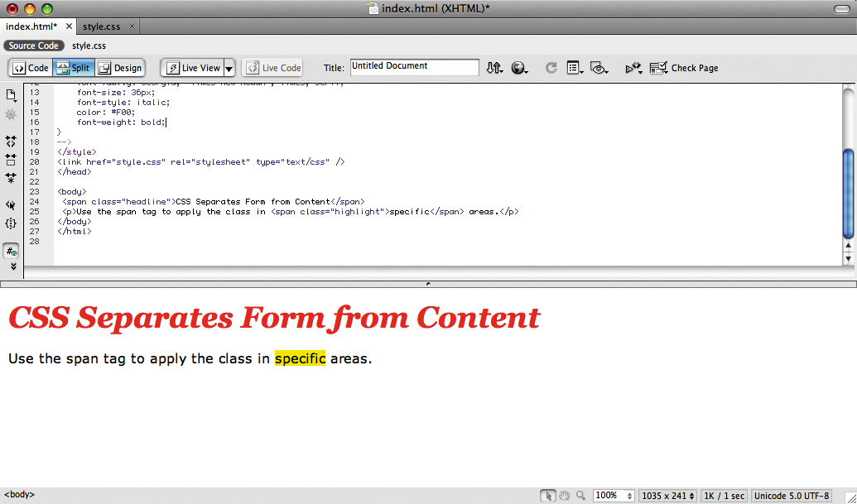Click the Open Documents icon
The width and height of the screenshot is (857, 504).
[x=11, y=95]
